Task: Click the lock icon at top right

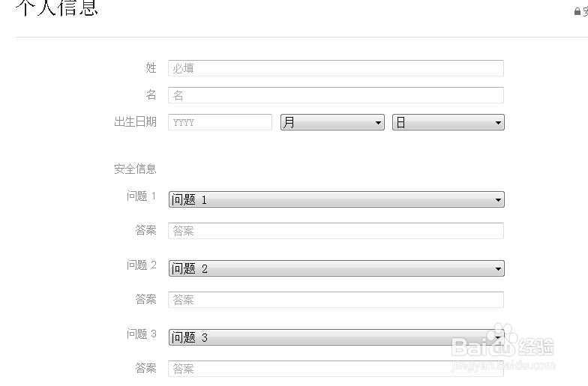Action: pyautogui.click(x=577, y=11)
